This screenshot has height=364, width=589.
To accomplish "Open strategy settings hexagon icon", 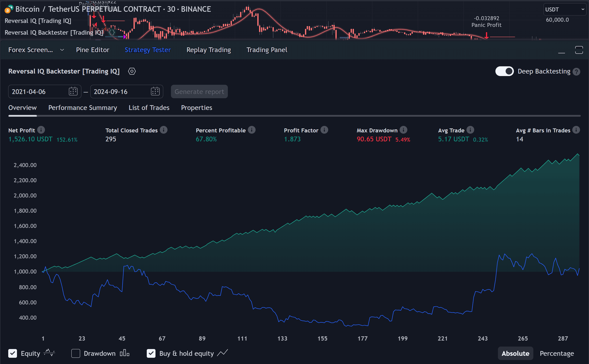I will [x=132, y=71].
